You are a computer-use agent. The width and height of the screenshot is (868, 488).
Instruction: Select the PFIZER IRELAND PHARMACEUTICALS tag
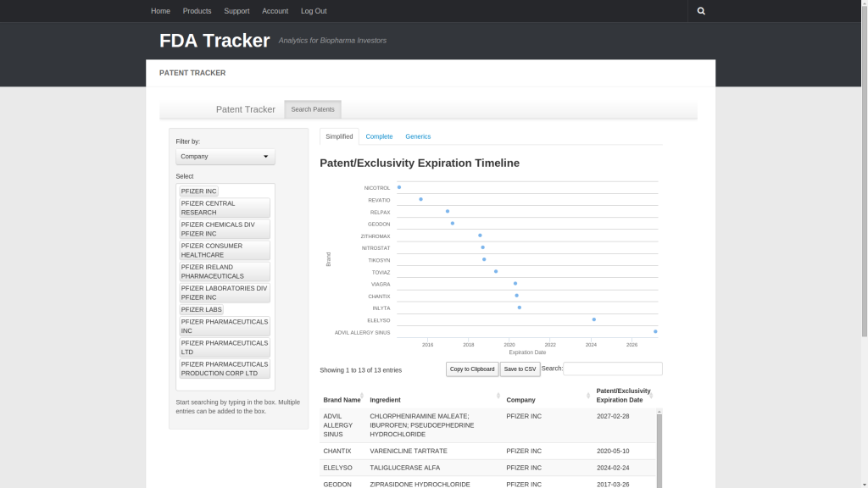coord(225,272)
